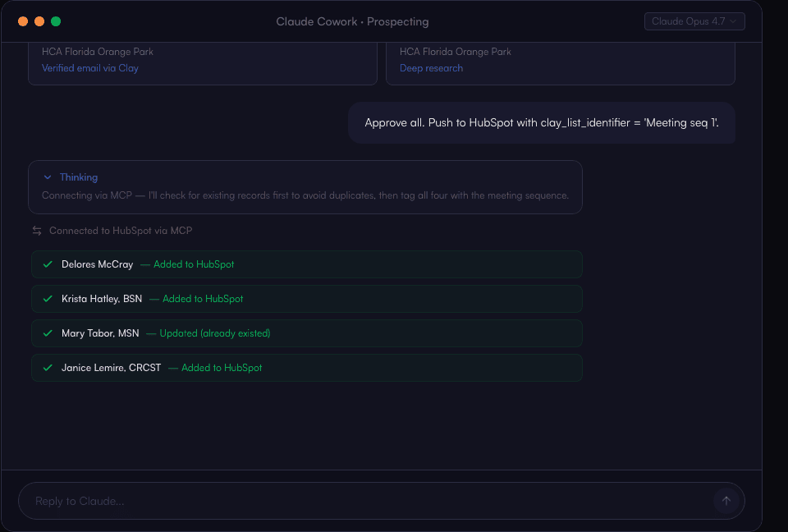Focus the Reply to Claude input field
Image resolution: width=788 pixels, height=532 pixels.
(361, 501)
